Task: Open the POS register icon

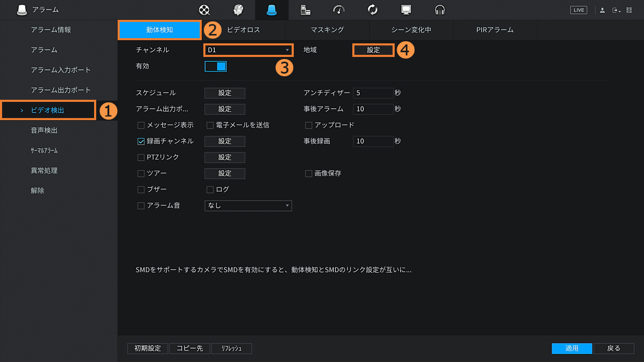Action: pos(305,10)
